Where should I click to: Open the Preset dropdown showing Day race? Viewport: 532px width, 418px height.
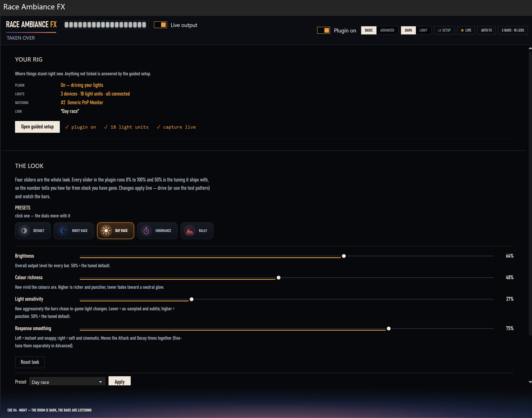(67, 382)
